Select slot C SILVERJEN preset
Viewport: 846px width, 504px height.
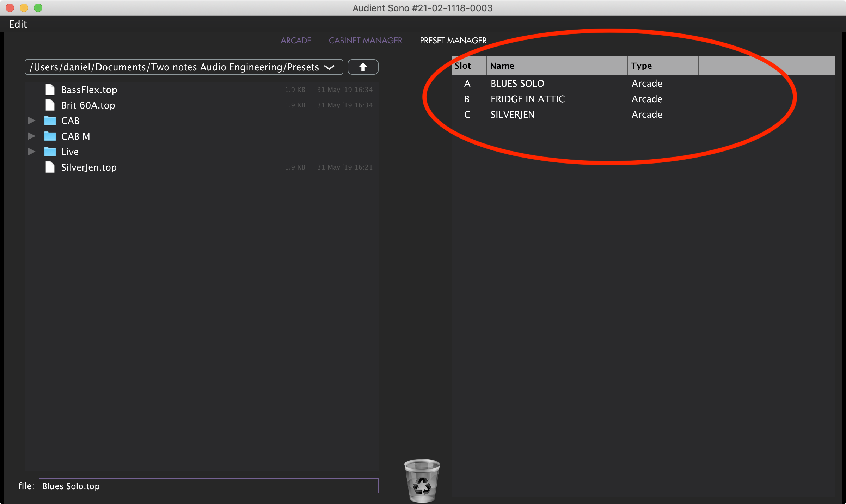[512, 115]
